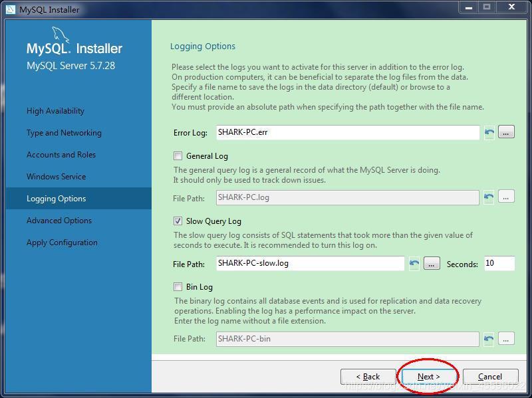
Task: Revert the Bin Log file path
Action: 489,339
